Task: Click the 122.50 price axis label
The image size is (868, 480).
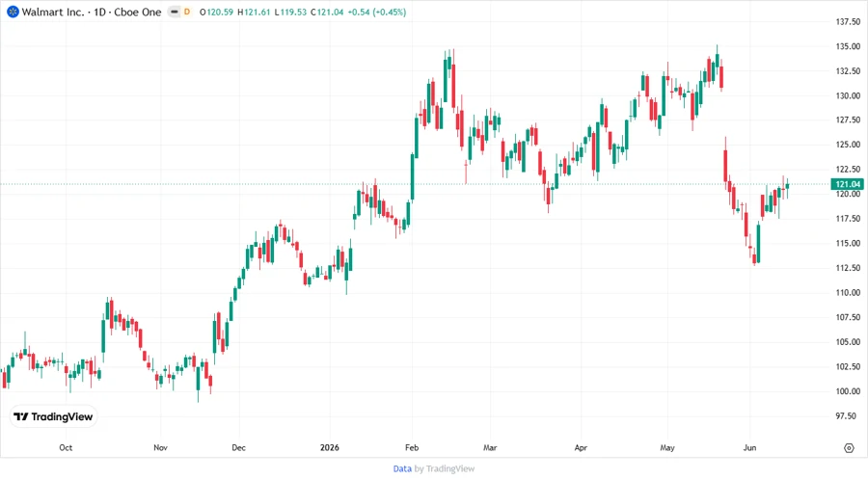Action: [848, 170]
